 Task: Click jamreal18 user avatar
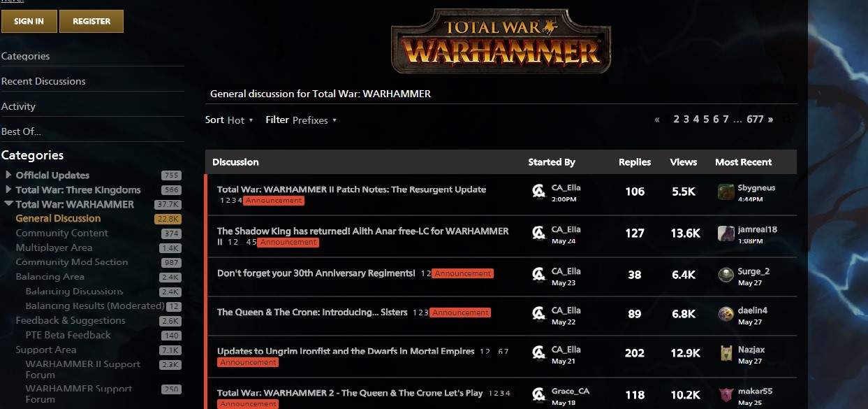(726, 234)
